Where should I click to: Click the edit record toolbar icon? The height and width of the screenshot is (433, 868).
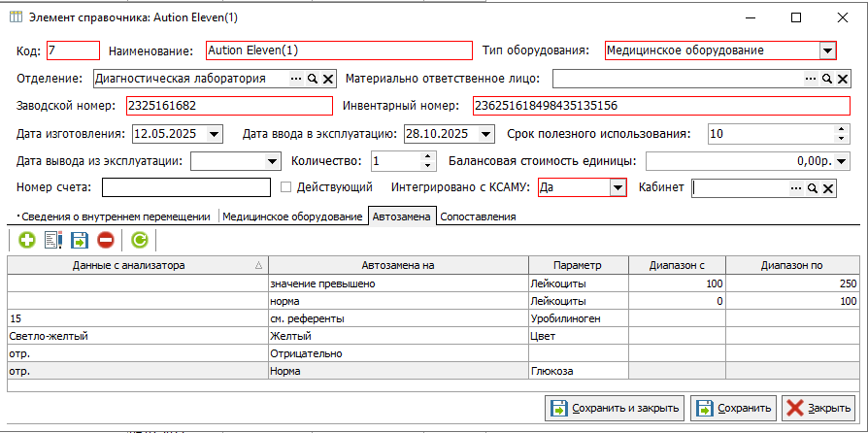pyautogui.click(x=53, y=239)
